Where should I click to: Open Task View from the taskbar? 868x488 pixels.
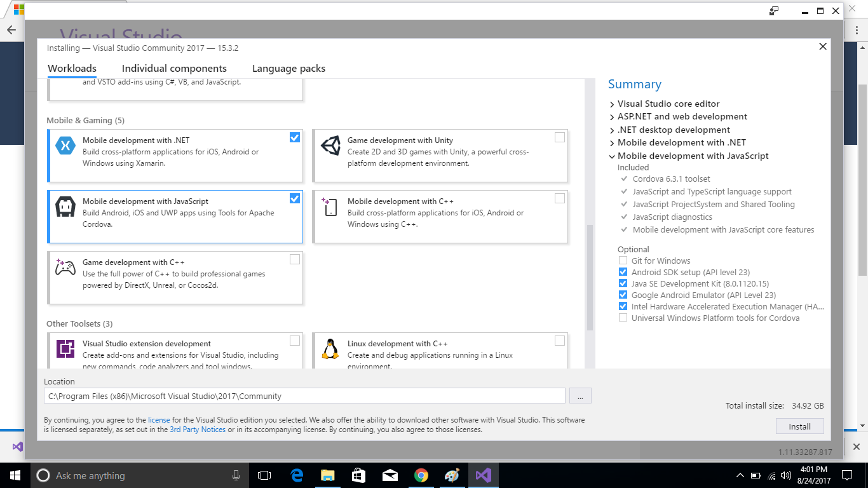tap(264, 475)
